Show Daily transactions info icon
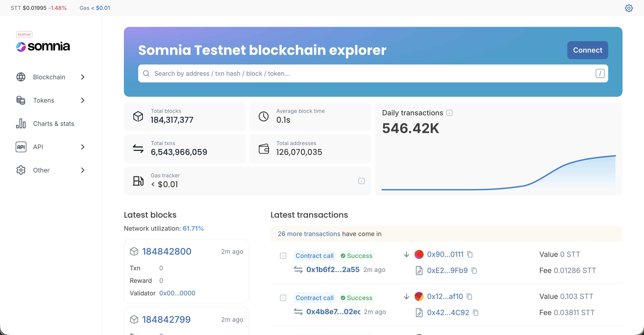This screenshot has height=335, width=644. 449,113
